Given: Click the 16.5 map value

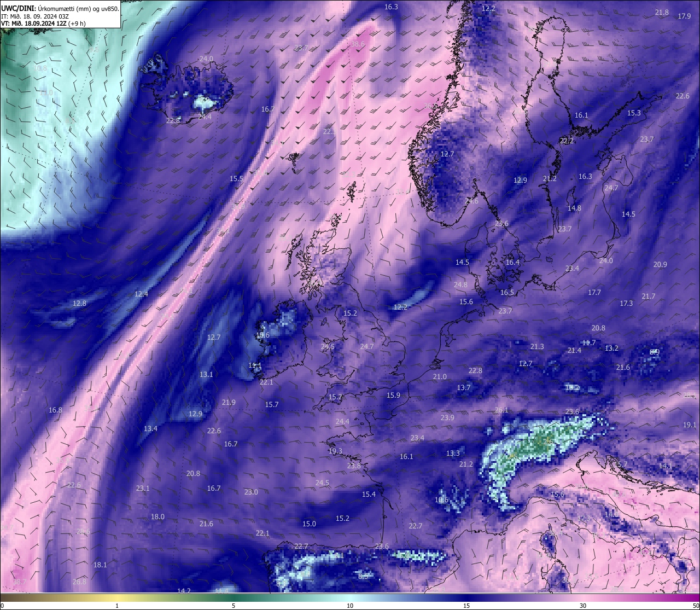Looking at the screenshot, I should tap(507, 292).
